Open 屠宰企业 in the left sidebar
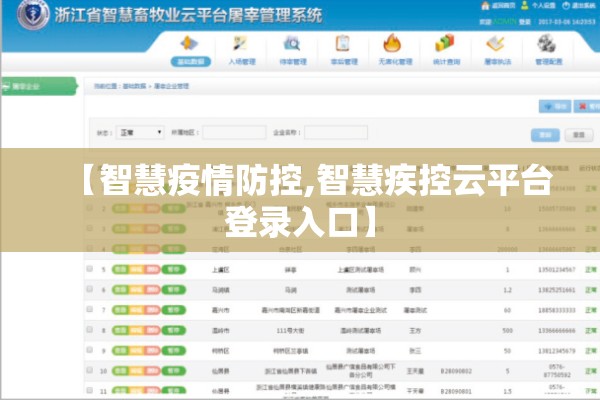 pyautogui.click(x=39, y=87)
